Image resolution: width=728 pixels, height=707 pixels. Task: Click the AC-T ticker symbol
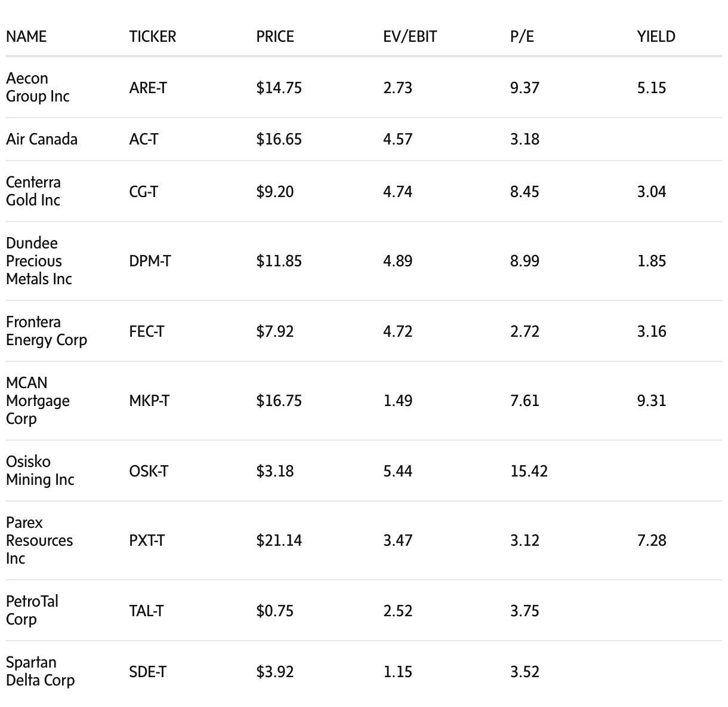(144, 139)
